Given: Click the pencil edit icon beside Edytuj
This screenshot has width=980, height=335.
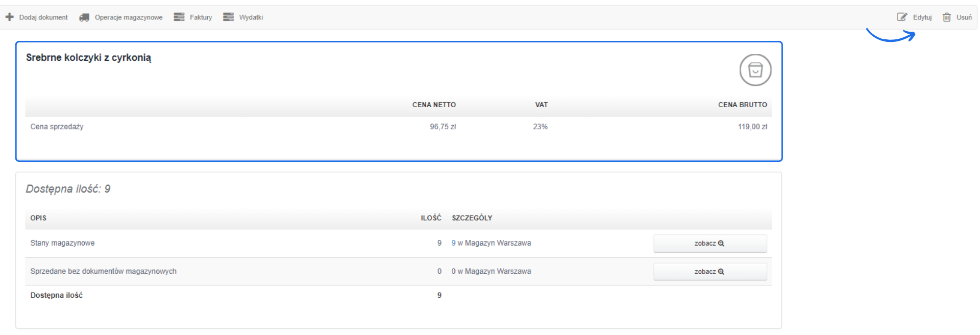Looking at the screenshot, I should click(x=902, y=17).
